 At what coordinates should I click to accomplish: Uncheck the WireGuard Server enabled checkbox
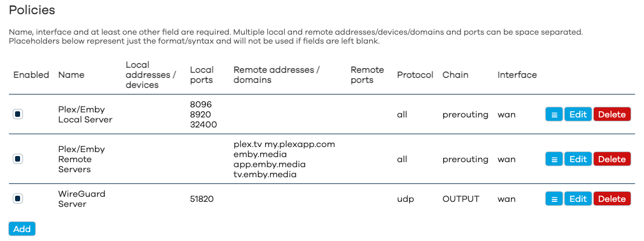point(18,199)
